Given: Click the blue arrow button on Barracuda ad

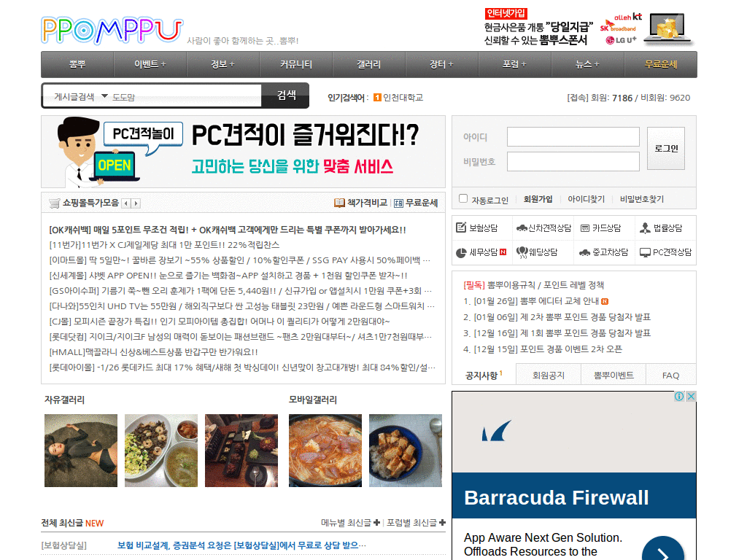Looking at the screenshot, I should (x=663, y=550).
